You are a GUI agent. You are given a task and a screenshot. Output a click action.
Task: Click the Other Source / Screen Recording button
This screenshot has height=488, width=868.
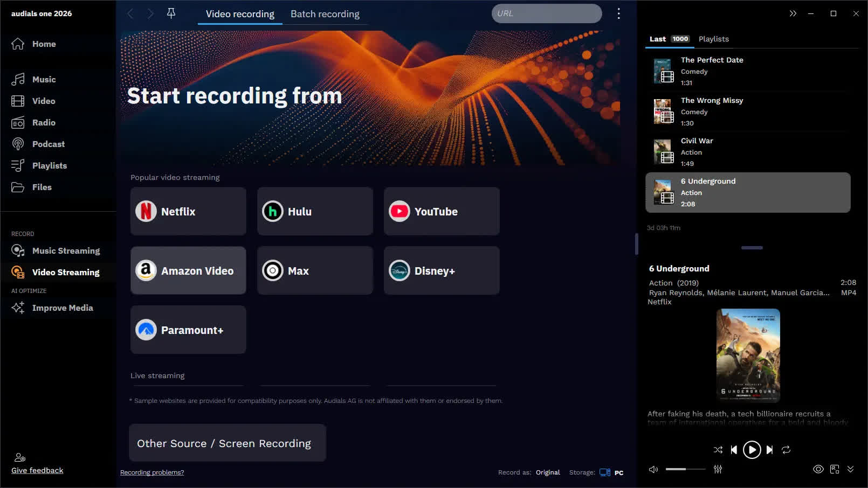[x=227, y=443]
